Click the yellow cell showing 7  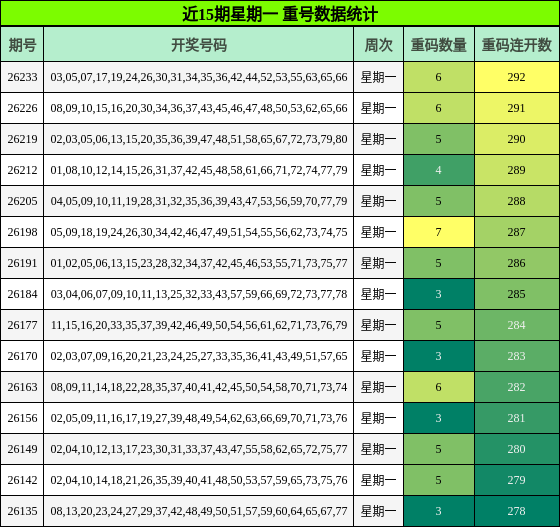(439, 232)
